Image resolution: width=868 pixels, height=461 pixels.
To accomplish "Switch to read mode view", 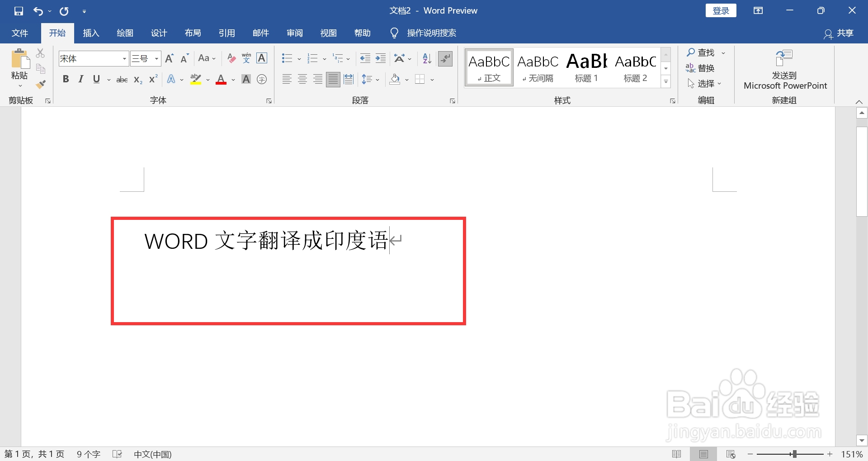I will click(x=676, y=454).
